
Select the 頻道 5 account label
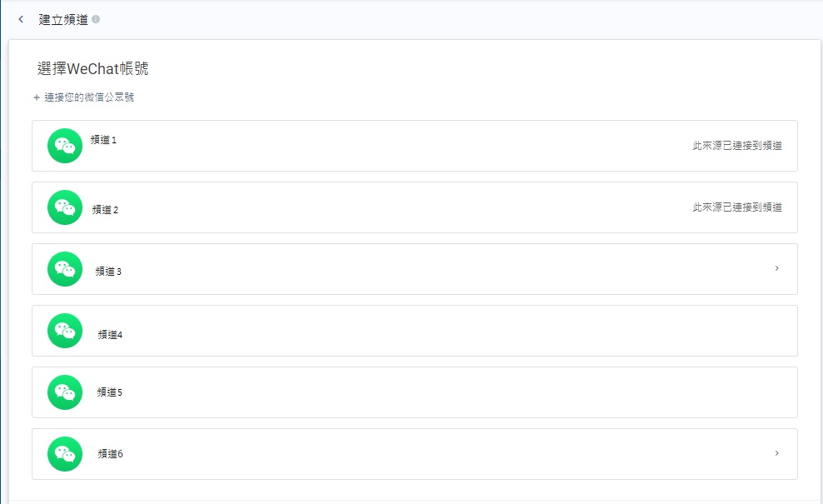(x=110, y=392)
